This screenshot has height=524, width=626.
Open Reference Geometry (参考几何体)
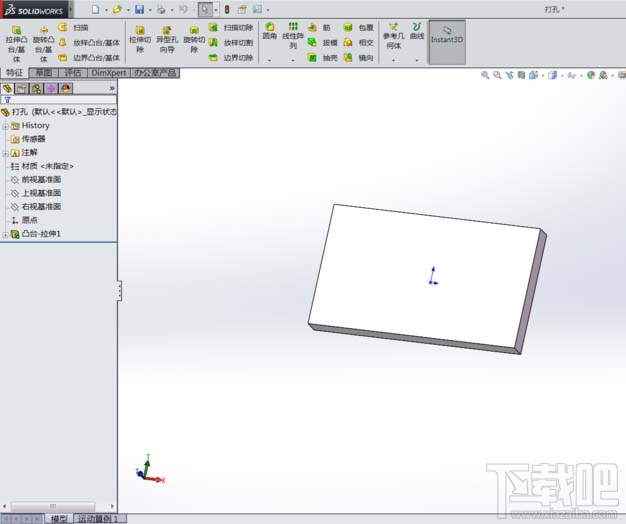(394, 36)
